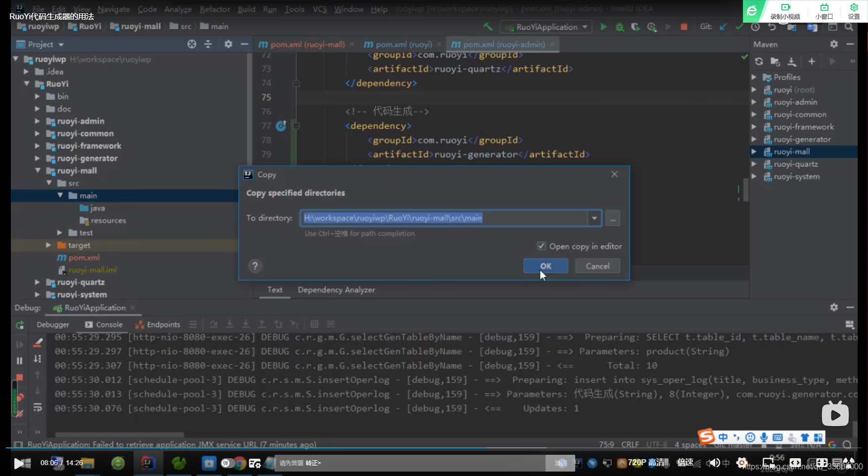Switch to Endpoints tab
Viewport: 868px width, 476px height.
(x=158, y=325)
